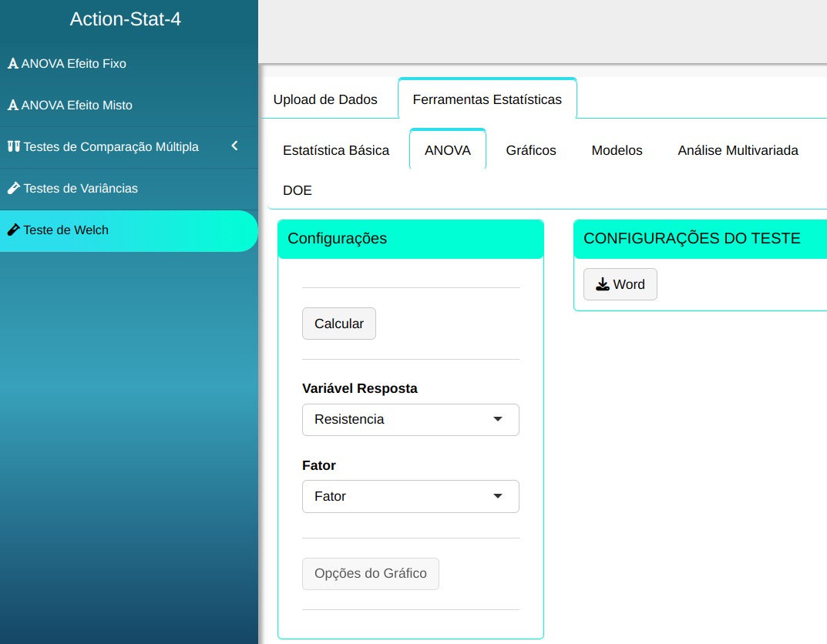Click the ANOVA Efeito Misto font icon

[13, 106]
